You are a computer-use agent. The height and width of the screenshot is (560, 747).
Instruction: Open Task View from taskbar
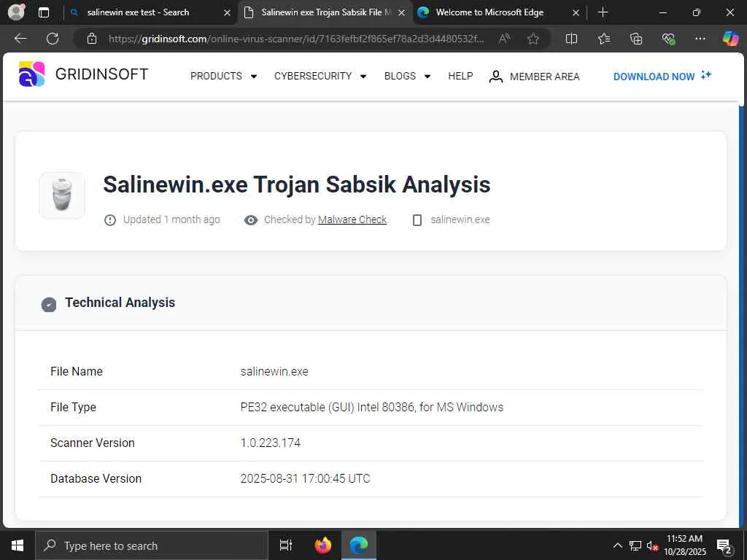pos(286,545)
